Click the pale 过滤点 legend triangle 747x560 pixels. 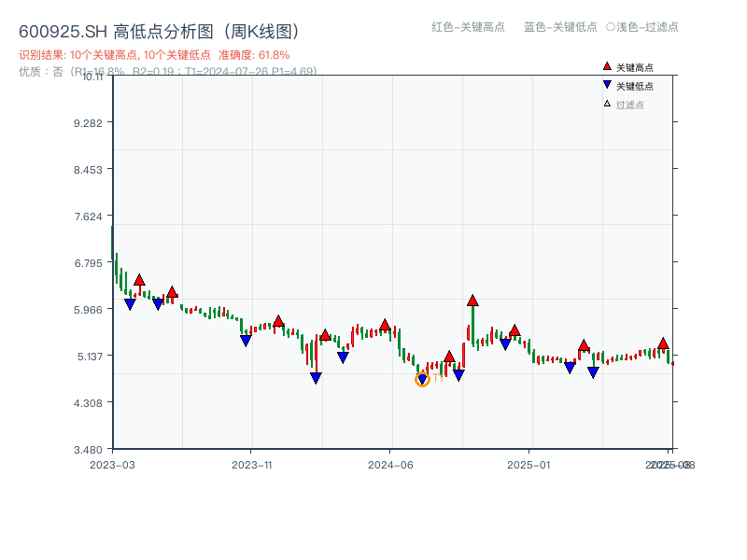(607, 104)
